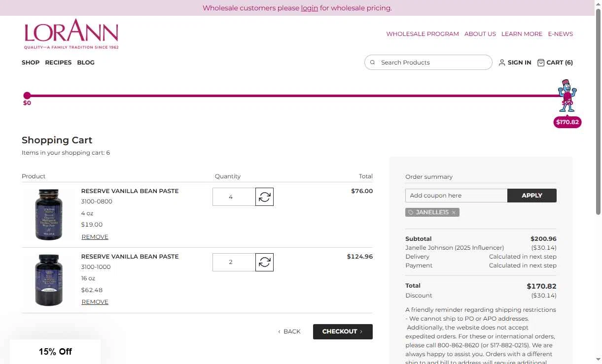The height and width of the screenshot is (364, 602).
Task: Apply the coupon with the APPLY button
Action: (532, 196)
